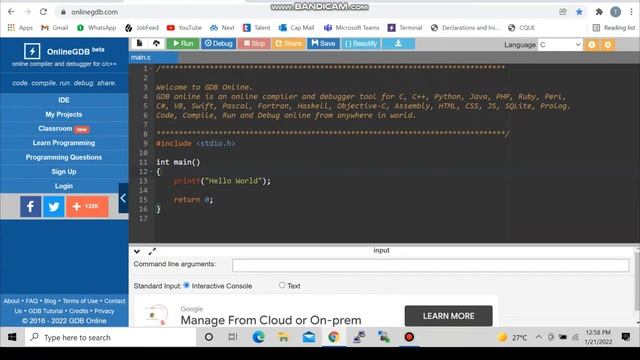Download the code using the download icon
This screenshot has width=640, height=360.
(x=398, y=43)
